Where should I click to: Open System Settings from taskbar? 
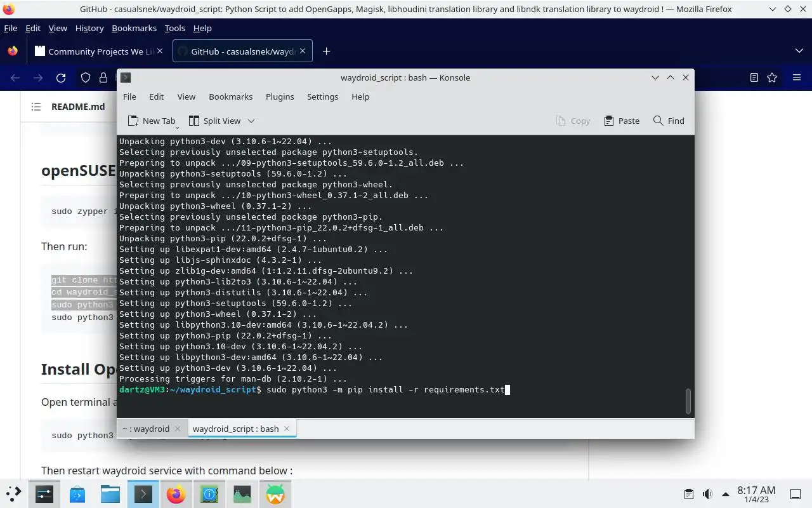coord(44,494)
